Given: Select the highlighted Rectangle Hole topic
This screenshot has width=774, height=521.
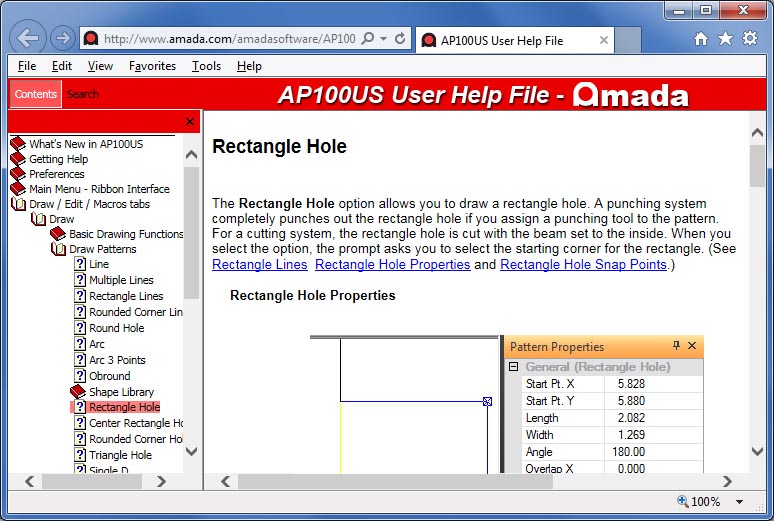Looking at the screenshot, I should point(124,407).
